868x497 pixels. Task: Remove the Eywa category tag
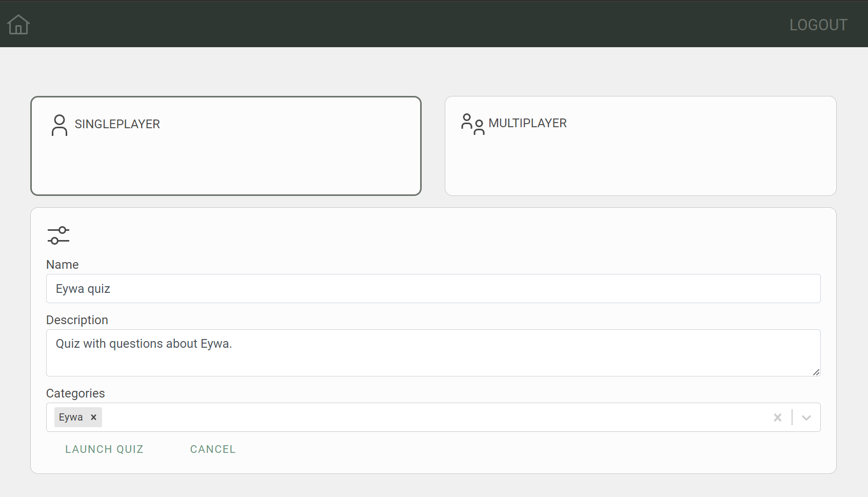pos(93,418)
